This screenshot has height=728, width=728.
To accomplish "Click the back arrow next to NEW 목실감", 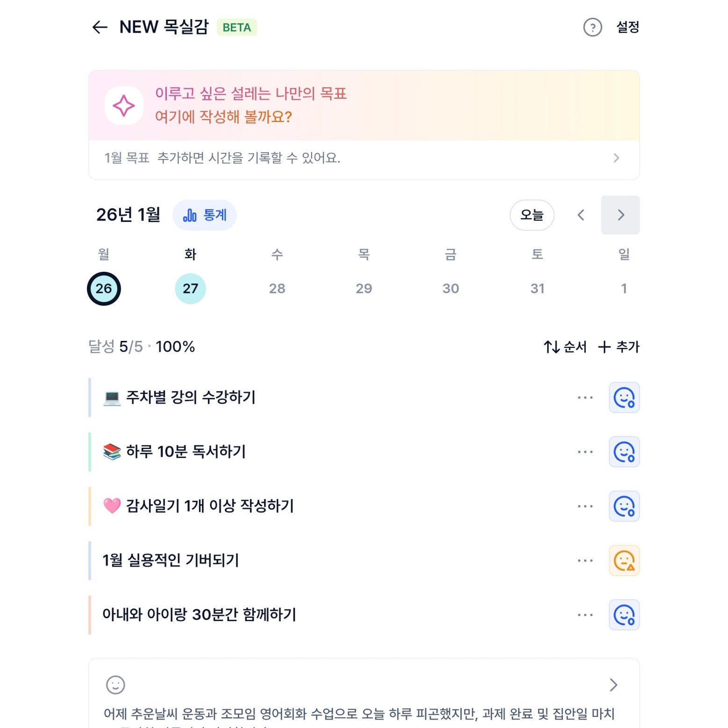I will (100, 27).
